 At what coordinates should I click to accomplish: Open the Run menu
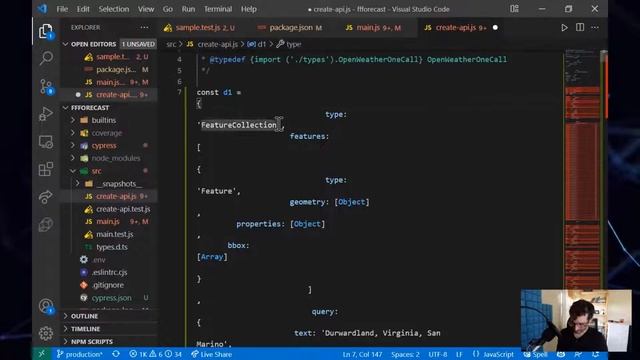(x=188, y=9)
